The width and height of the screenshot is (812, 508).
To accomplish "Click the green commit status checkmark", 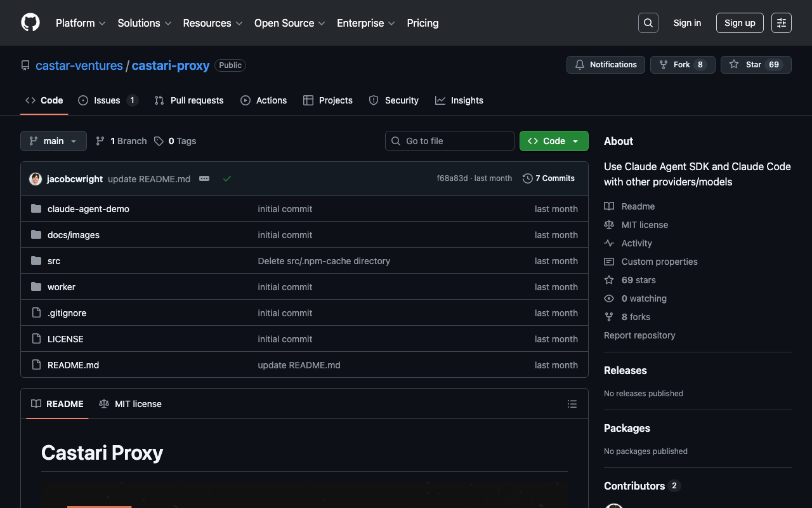I will coord(227,179).
